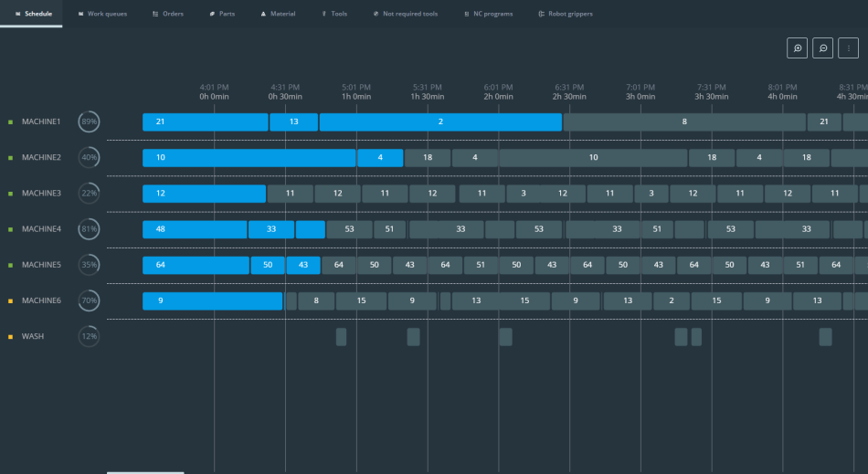
Task: Open the Work queues tab
Action: coord(102,14)
